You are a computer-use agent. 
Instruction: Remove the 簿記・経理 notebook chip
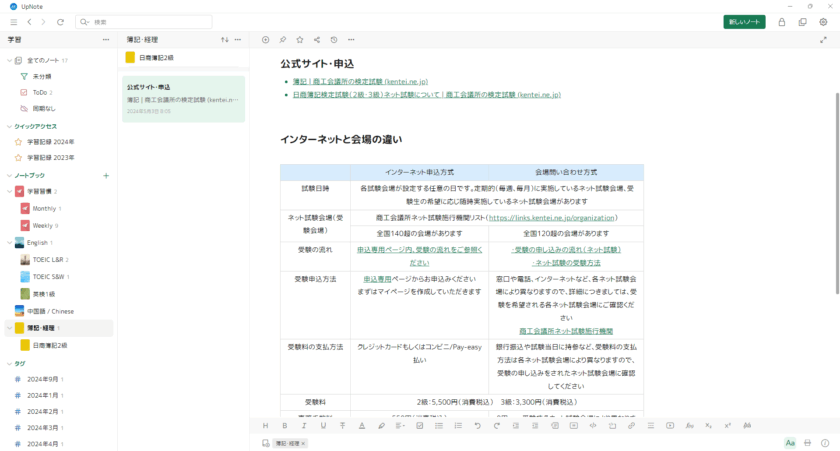pos(303,444)
